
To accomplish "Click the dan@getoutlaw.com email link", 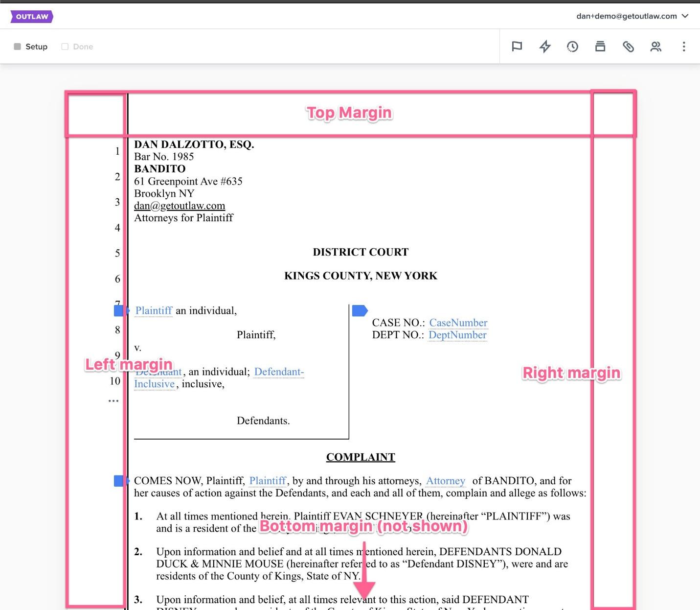I will point(180,206).
